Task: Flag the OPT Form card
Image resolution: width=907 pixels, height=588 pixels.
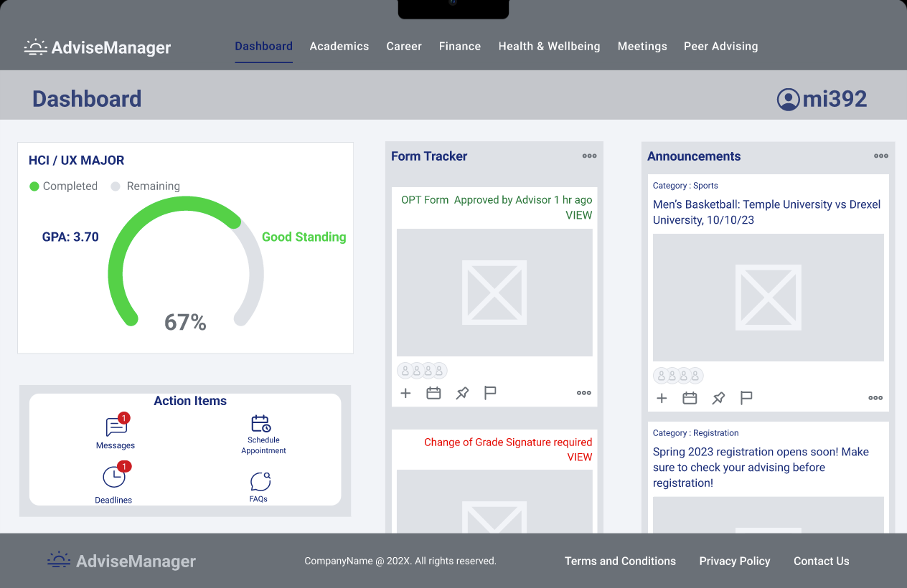Action: 490,393
